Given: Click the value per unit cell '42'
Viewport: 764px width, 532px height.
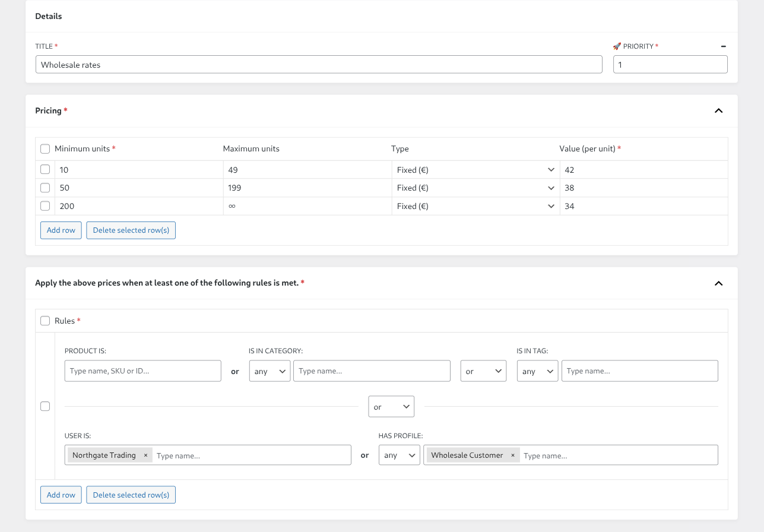Looking at the screenshot, I should [643, 170].
